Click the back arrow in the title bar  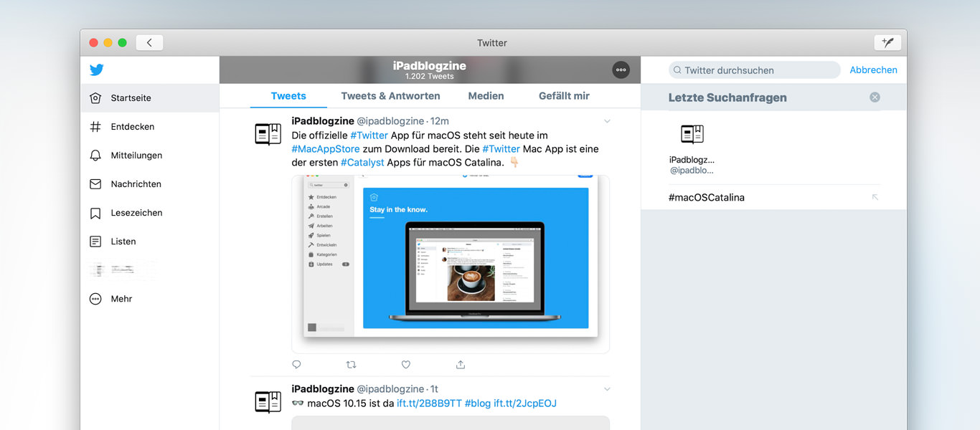click(x=149, y=43)
